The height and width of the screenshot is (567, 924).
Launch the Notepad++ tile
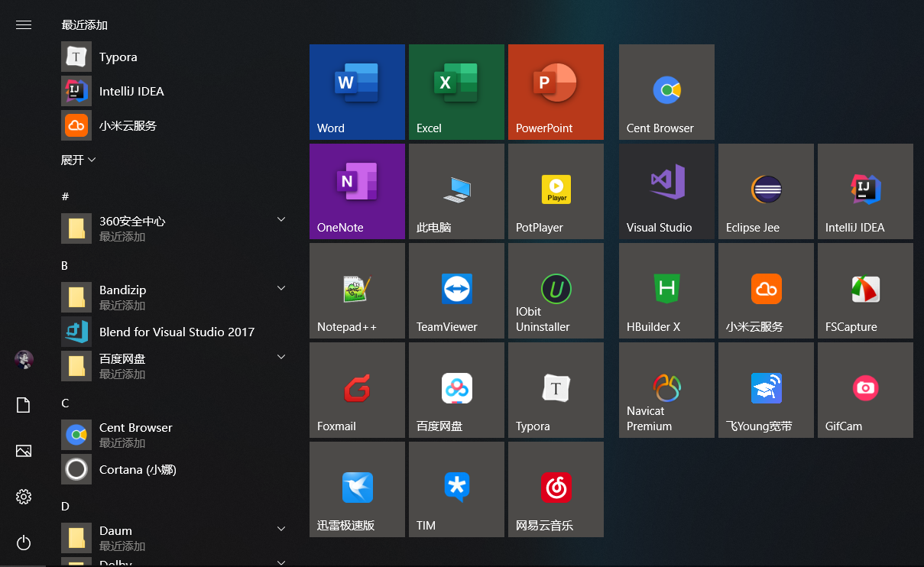click(357, 290)
